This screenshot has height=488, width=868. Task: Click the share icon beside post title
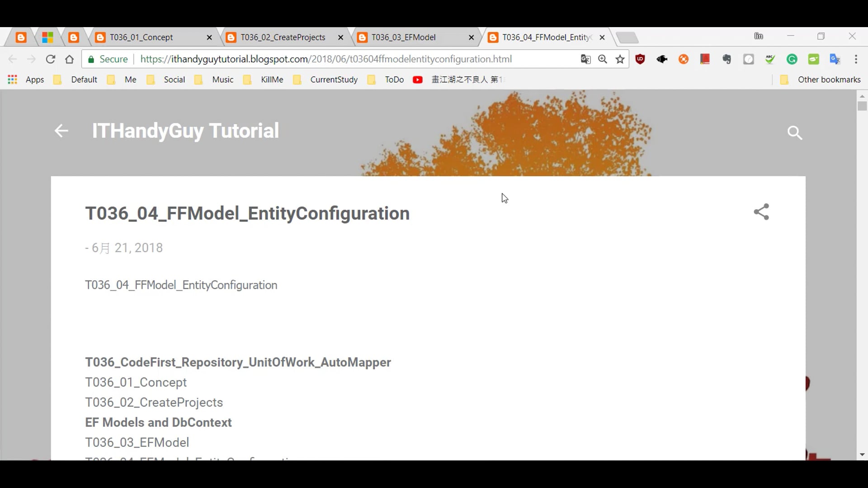tap(761, 212)
